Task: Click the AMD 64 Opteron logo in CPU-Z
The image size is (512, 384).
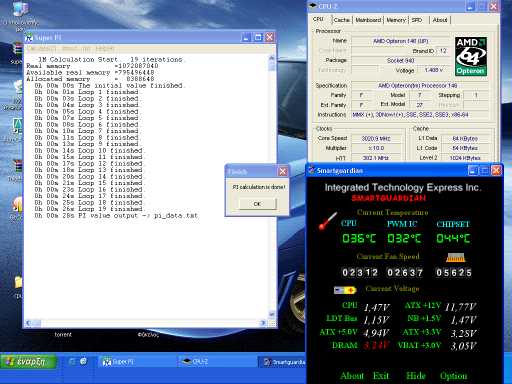Action: pos(471,57)
